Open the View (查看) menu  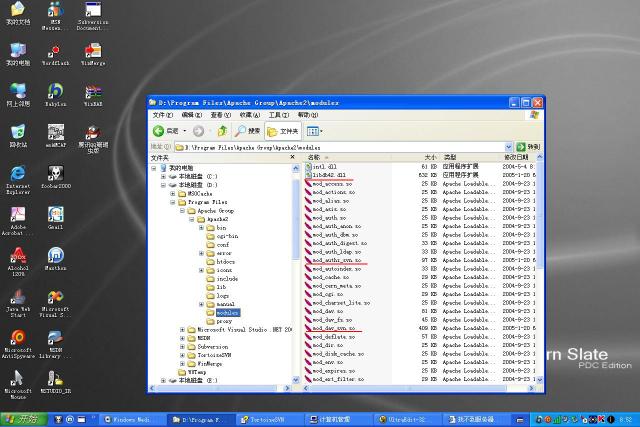221,115
